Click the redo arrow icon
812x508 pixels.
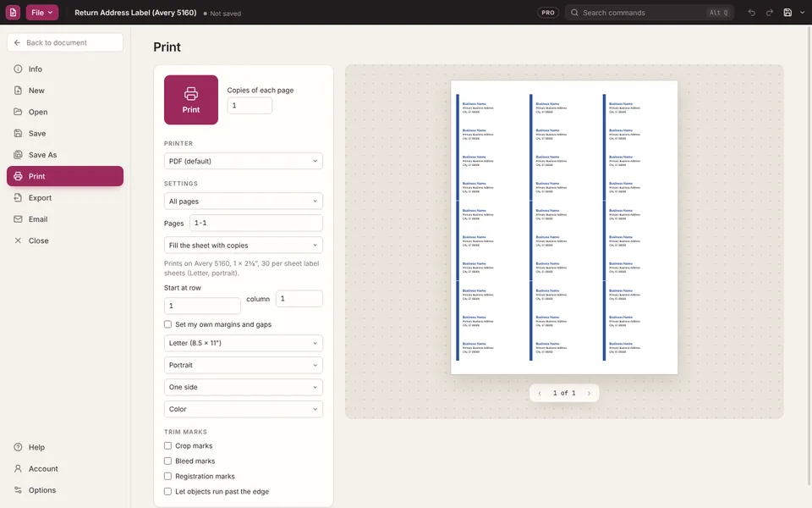coord(770,13)
